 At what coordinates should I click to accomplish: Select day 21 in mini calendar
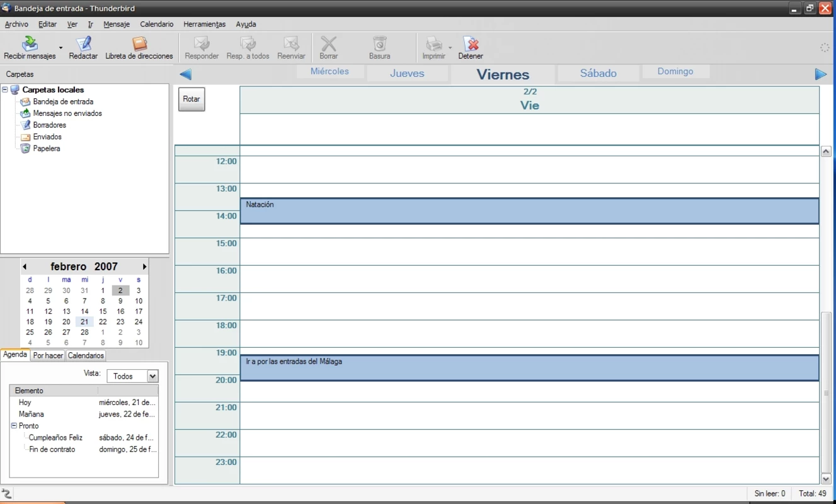(x=84, y=322)
